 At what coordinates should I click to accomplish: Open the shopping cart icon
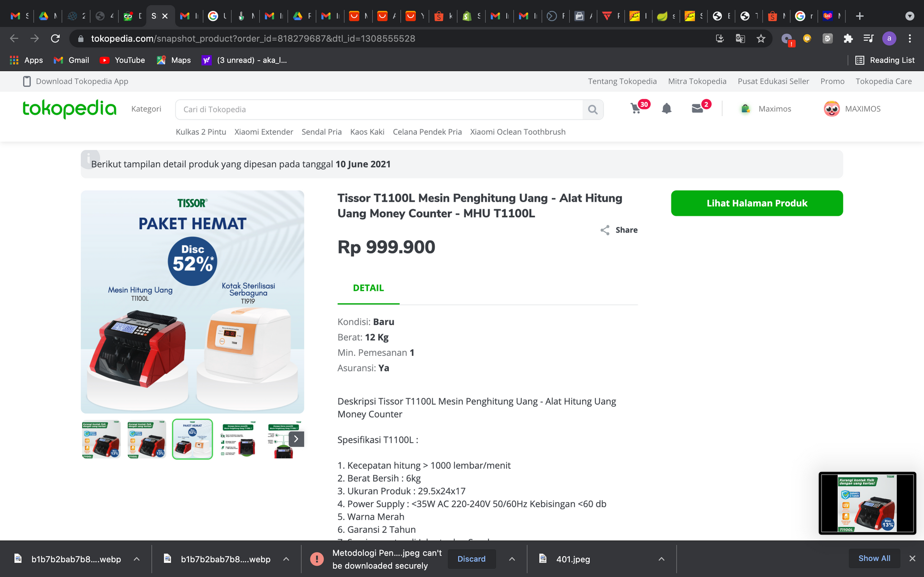636,109
